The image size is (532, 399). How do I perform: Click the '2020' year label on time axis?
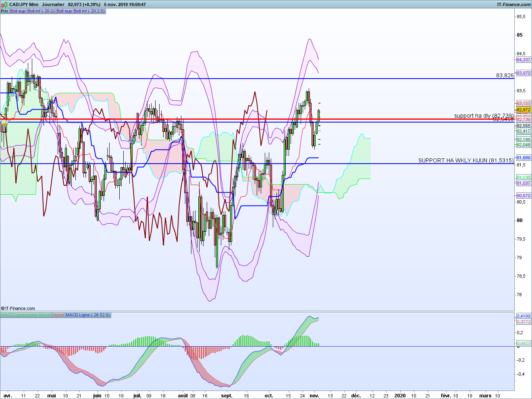pyautogui.click(x=400, y=396)
